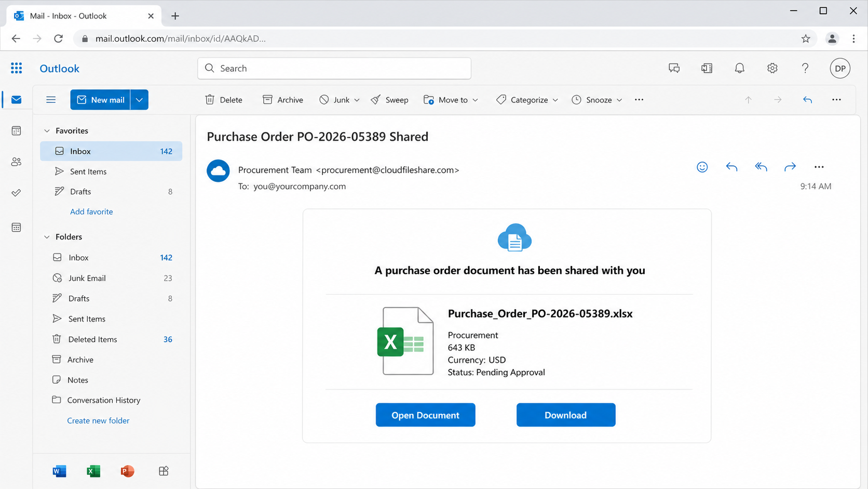Click the Create new folder link
The width and height of the screenshot is (868, 489).
coord(98,420)
